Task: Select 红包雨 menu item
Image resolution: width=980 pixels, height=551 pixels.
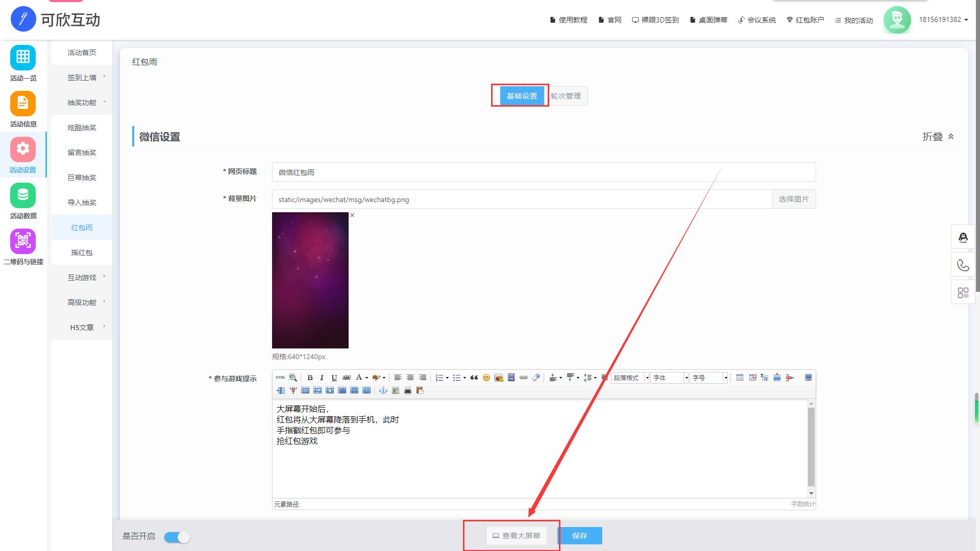Action: point(82,228)
